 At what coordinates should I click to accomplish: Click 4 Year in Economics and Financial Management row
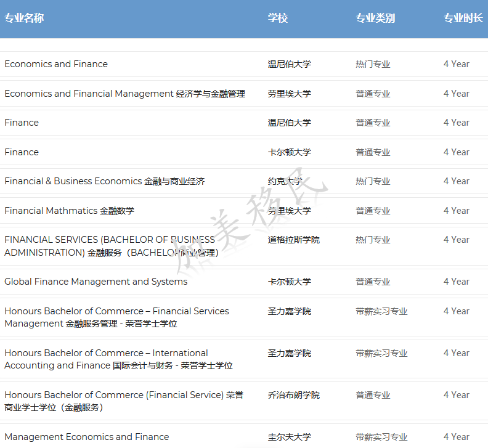tap(456, 94)
